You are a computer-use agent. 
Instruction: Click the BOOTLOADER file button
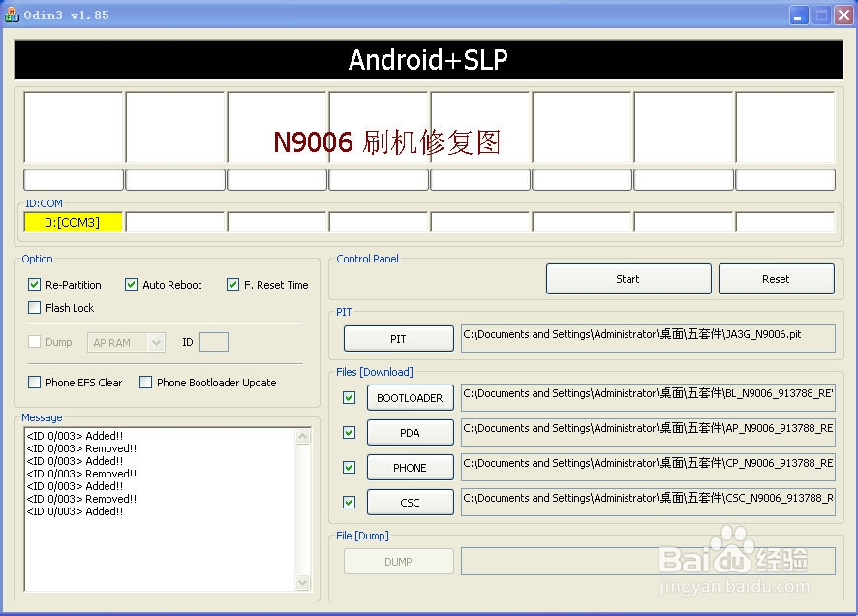pyautogui.click(x=410, y=398)
